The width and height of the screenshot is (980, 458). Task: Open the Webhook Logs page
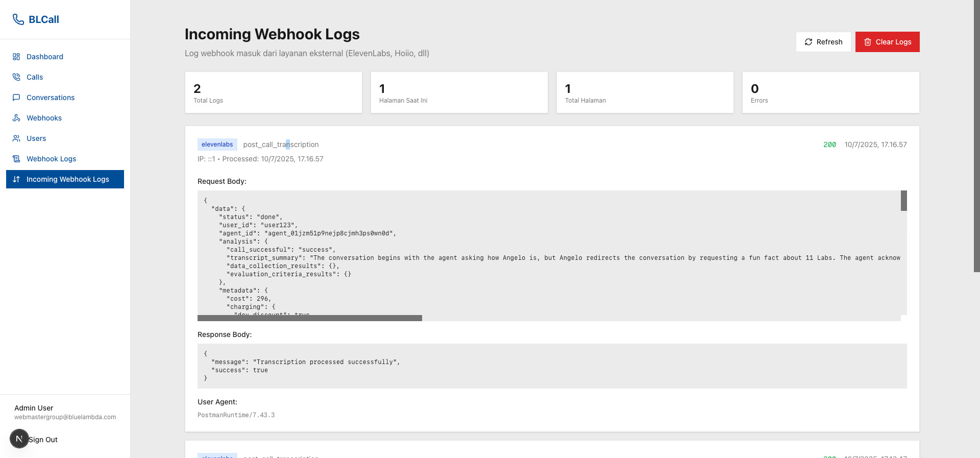click(51, 159)
